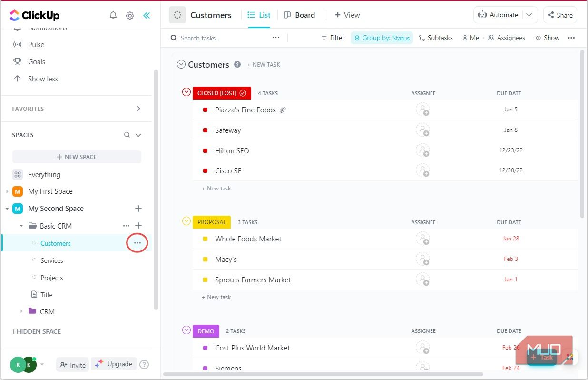Assign user to Hilton SFO task

click(422, 150)
